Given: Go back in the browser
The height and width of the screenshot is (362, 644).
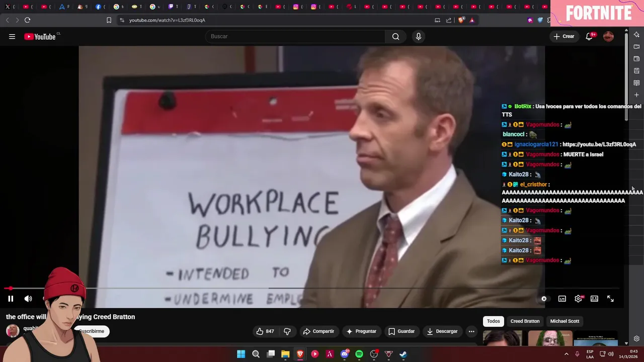Looking at the screenshot, I should (x=7, y=20).
